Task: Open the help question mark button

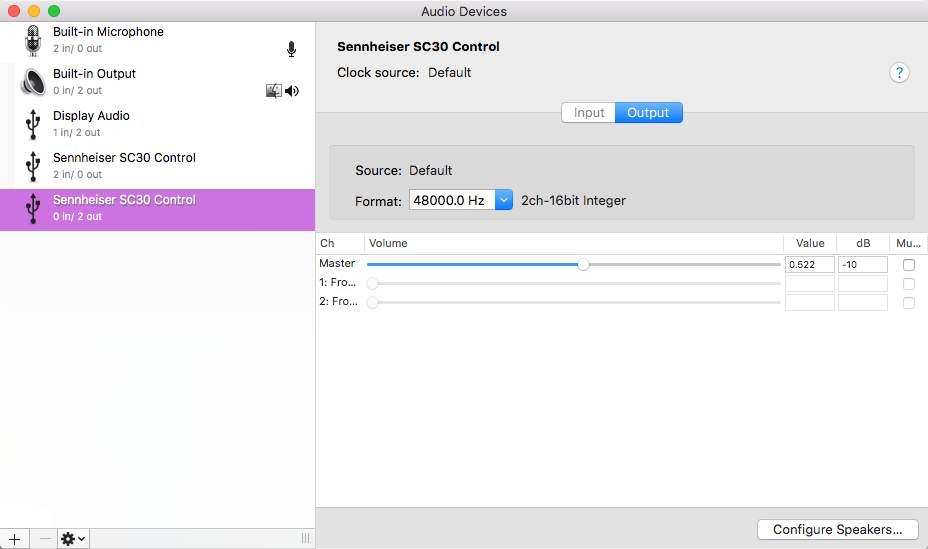Action: click(x=899, y=73)
